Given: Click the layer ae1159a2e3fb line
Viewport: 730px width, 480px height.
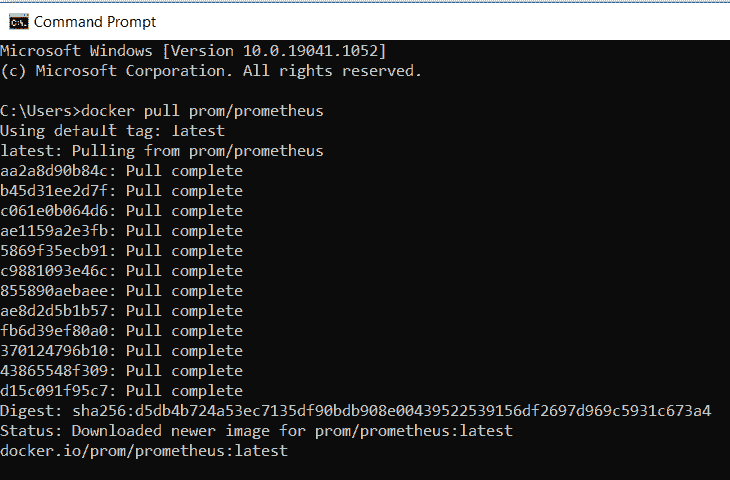Looking at the screenshot, I should pyautogui.click(x=122, y=231).
